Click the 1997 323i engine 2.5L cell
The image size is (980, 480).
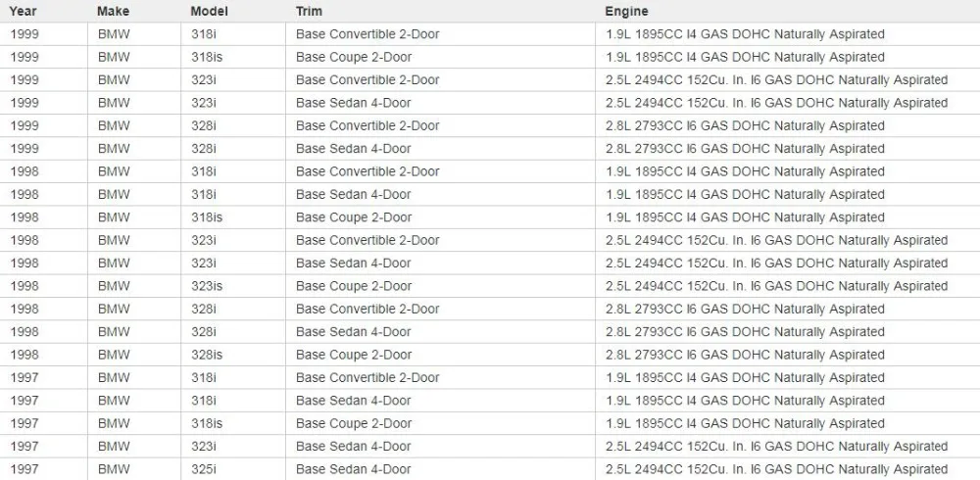[x=776, y=446]
